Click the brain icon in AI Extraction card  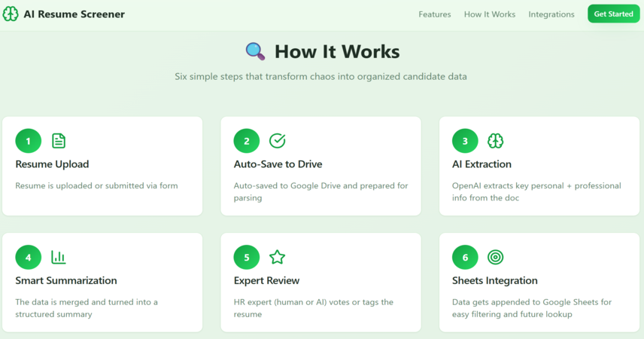pyautogui.click(x=495, y=141)
